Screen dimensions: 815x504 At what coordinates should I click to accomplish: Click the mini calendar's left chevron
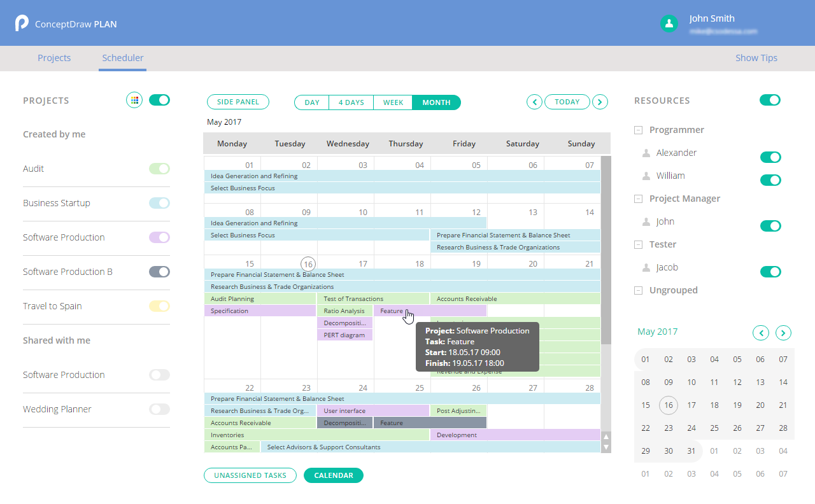(761, 333)
